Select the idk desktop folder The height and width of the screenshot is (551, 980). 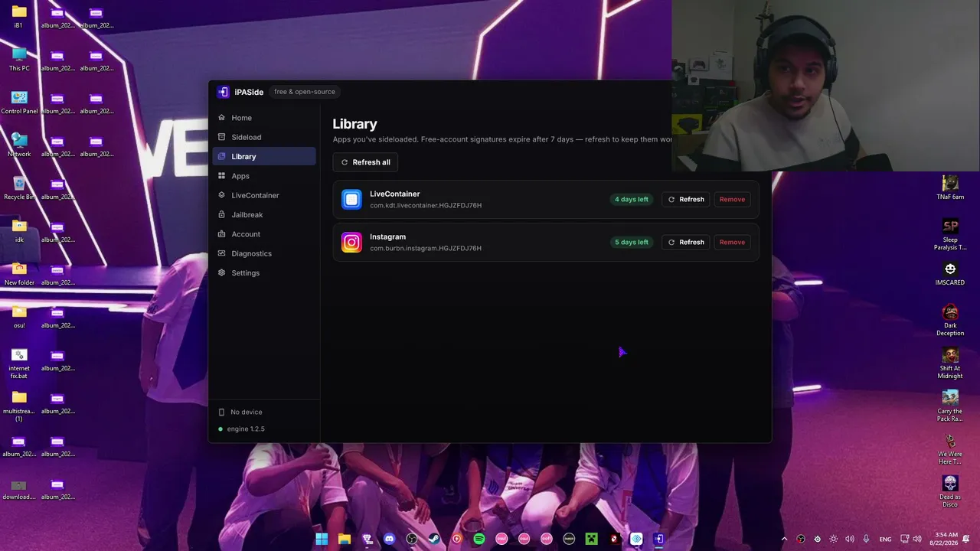coord(19,231)
